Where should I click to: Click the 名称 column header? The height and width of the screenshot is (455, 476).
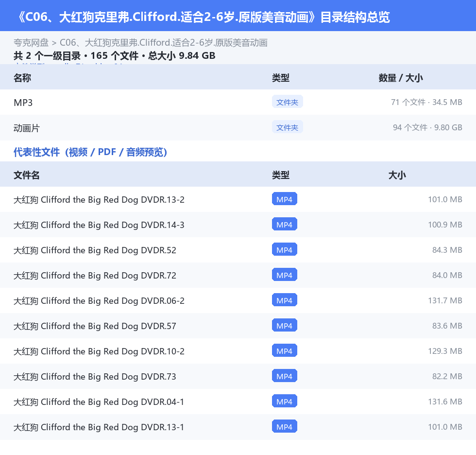[22, 78]
